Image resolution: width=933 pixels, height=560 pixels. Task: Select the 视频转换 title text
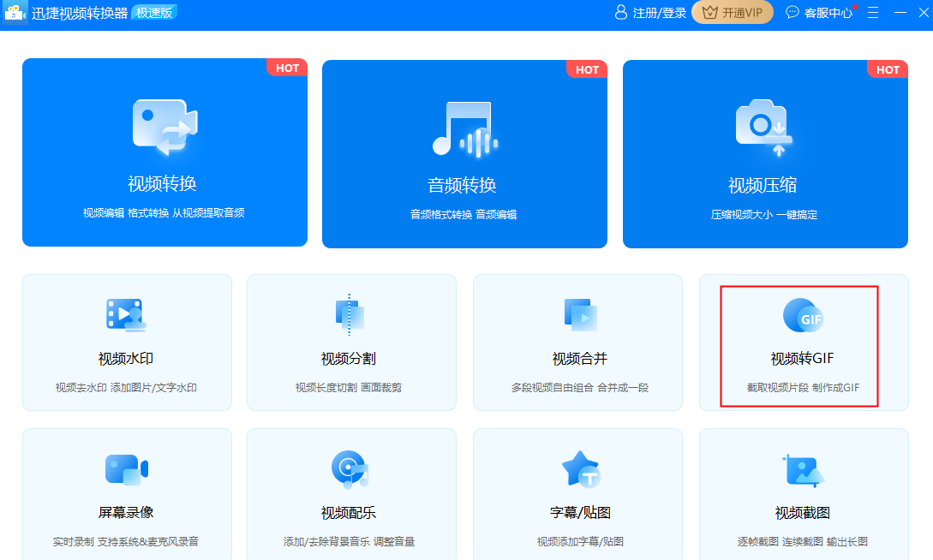click(x=163, y=184)
